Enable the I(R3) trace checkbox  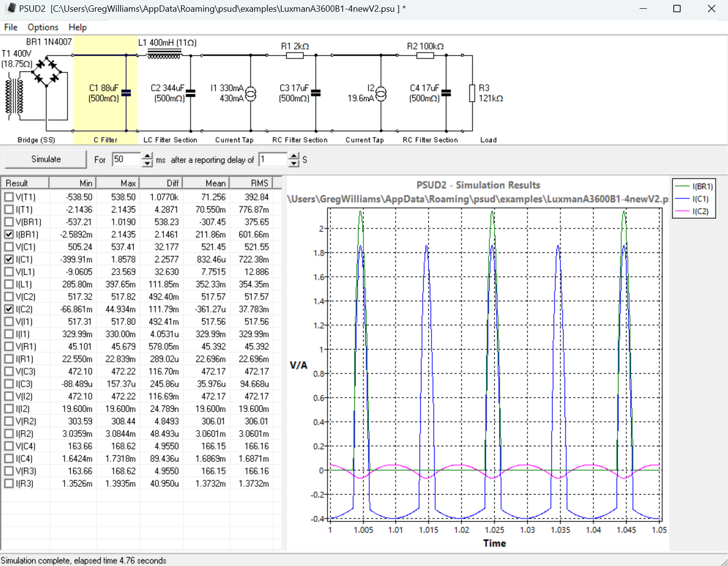click(9, 483)
